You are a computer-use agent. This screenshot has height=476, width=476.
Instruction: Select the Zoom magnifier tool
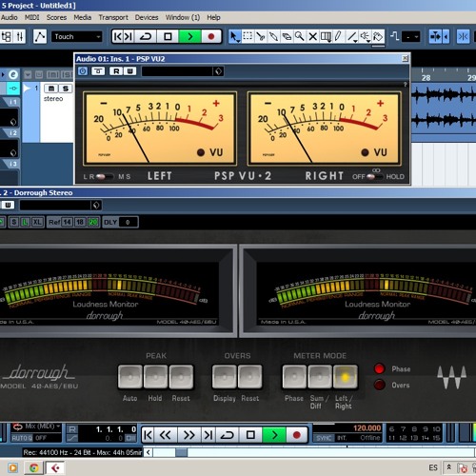(300, 37)
